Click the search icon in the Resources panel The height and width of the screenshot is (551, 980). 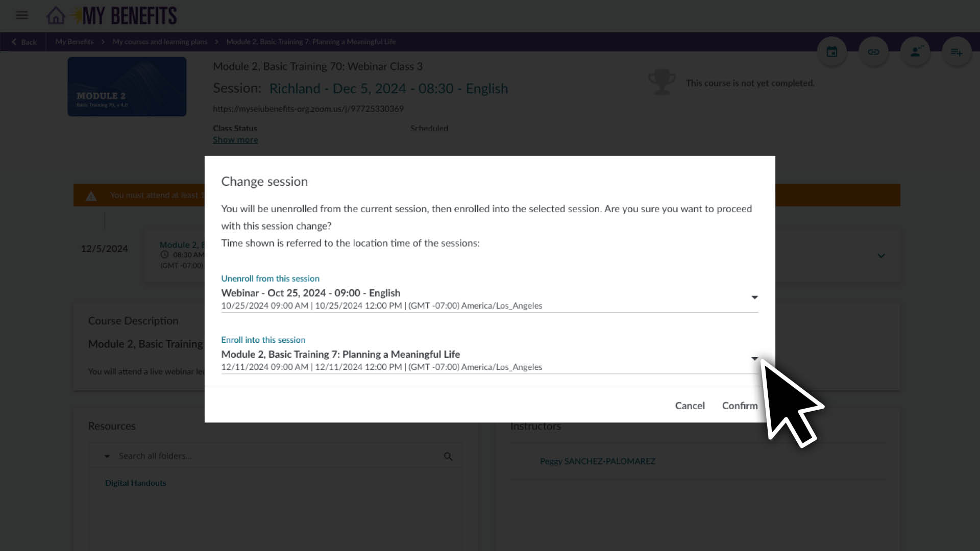(x=448, y=456)
